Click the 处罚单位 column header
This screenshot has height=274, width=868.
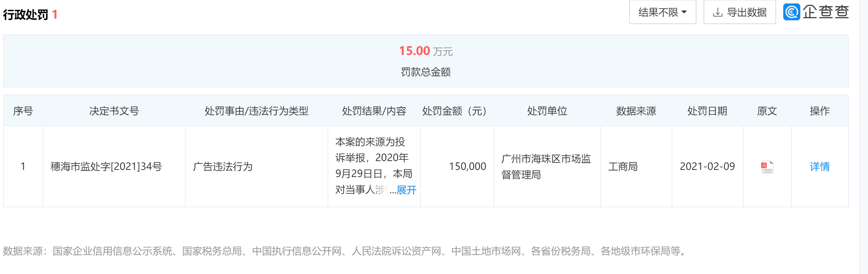click(547, 111)
